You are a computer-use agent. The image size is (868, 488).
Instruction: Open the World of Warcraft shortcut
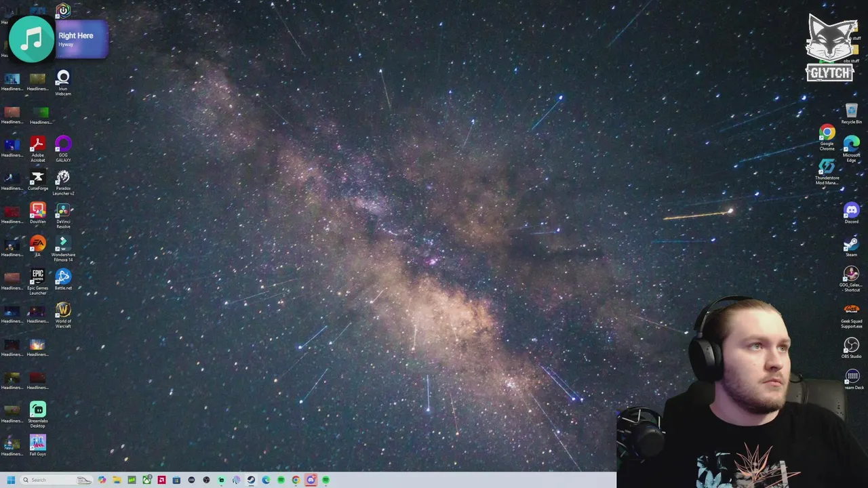(63, 315)
